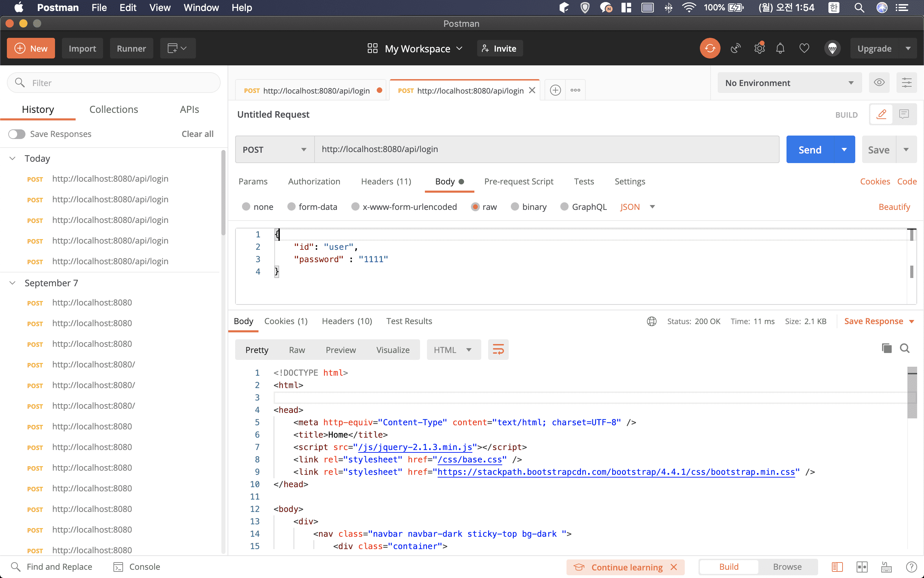Open the manage environments sliders icon
This screenshot has width=924, height=578.
(906, 83)
